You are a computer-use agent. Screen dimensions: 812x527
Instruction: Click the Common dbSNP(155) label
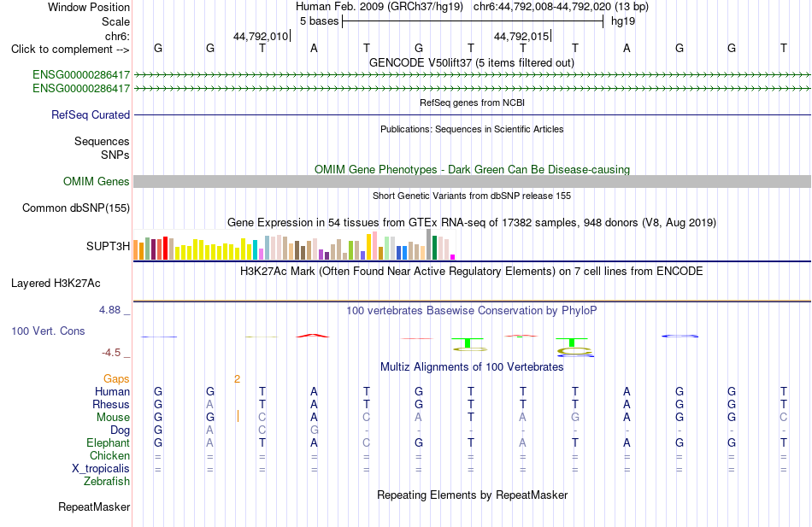point(76,208)
